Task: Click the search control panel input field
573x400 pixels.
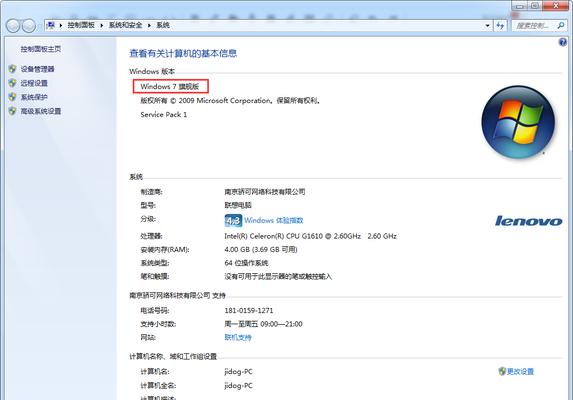Action: click(x=534, y=26)
